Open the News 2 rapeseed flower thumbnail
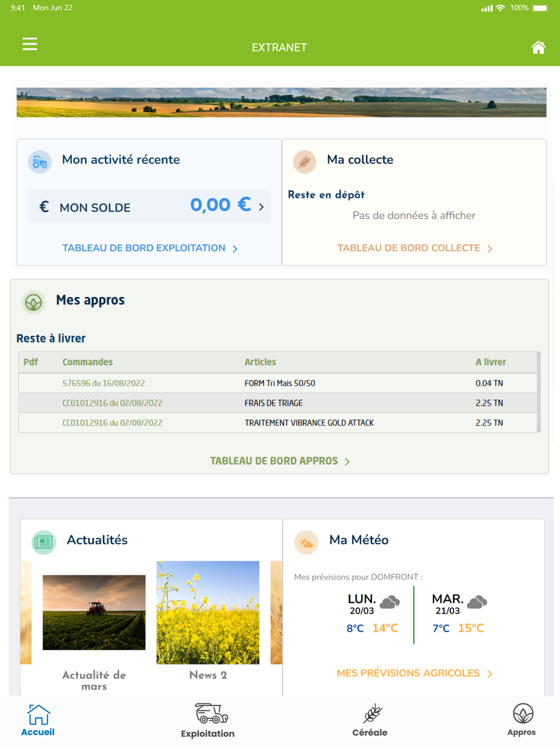 (208, 613)
